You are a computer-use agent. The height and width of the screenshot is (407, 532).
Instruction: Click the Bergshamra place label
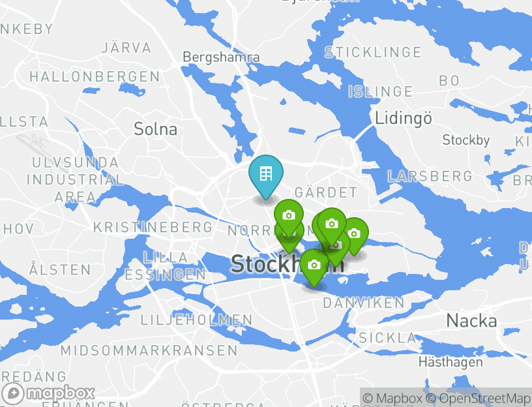point(221,57)
